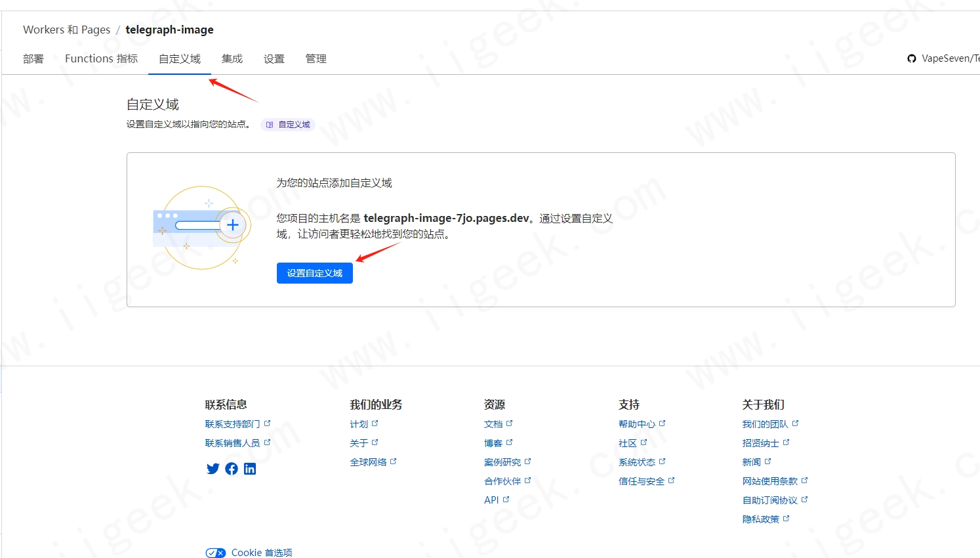Open the 合作伙伴 footer link
Screen dimensions: 980x558
(x=508, y=481)
